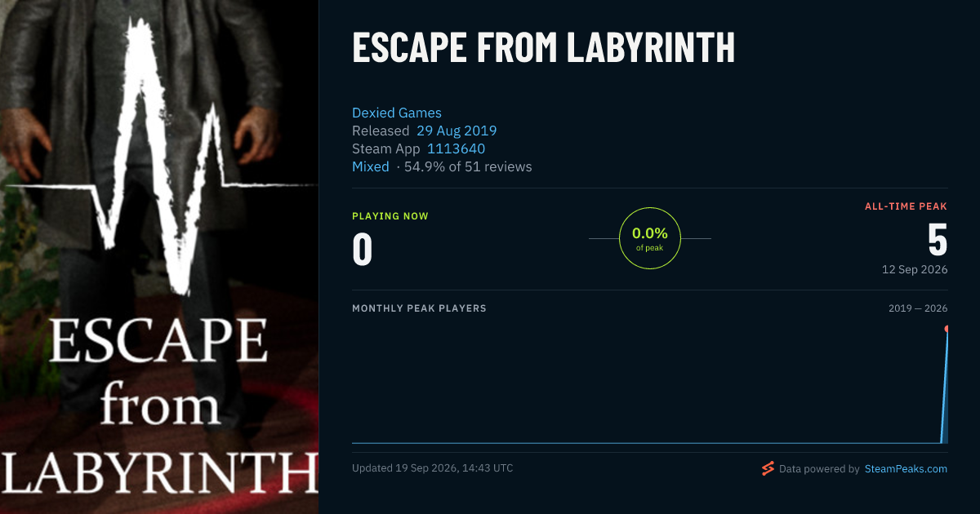Click the 0.0% of peak circle
The height and width of the screenshot is (514, 980).
coord(650,238)
